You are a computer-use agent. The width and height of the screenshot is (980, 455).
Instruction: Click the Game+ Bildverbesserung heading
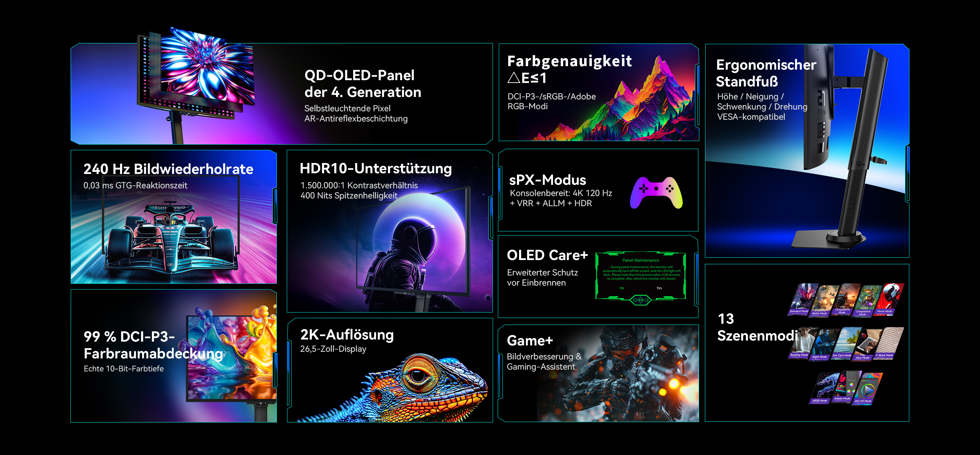(x=530, y=341)
